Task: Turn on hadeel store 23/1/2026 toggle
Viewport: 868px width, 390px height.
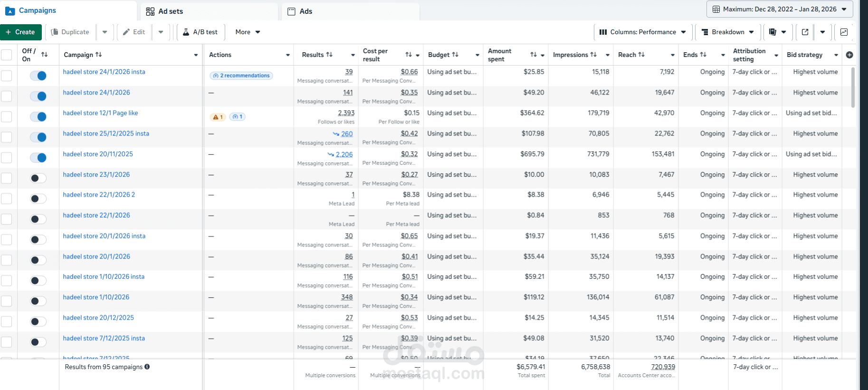Action: tap(38, 178)
